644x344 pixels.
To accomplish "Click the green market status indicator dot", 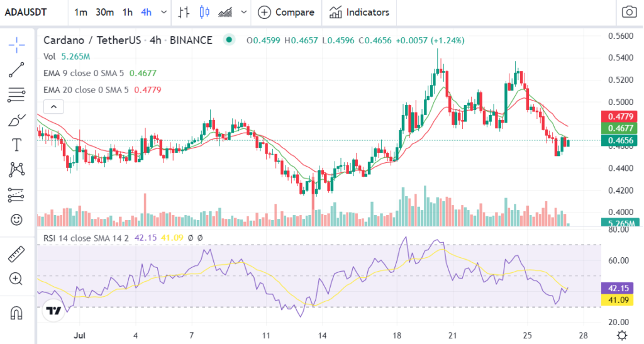I will [x=229, y=40].
